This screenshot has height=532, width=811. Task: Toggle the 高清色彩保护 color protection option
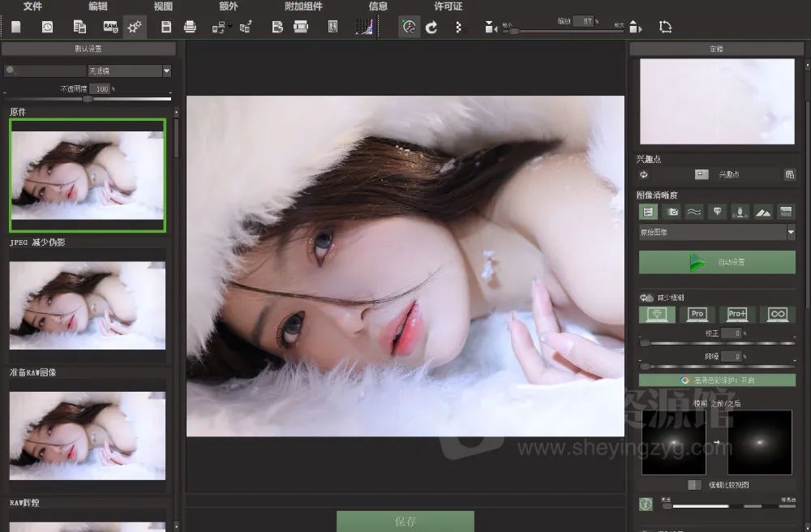pos(717,380)
